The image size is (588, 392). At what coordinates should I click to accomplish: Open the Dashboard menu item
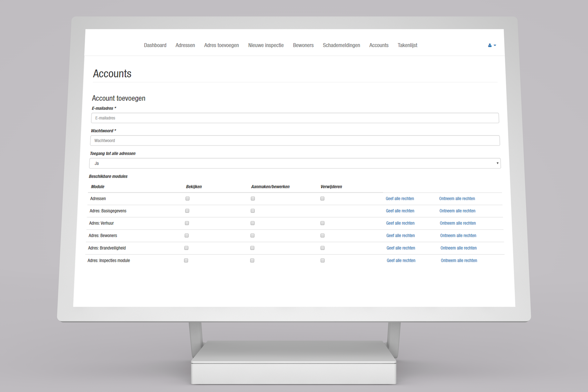coord(155,45)
